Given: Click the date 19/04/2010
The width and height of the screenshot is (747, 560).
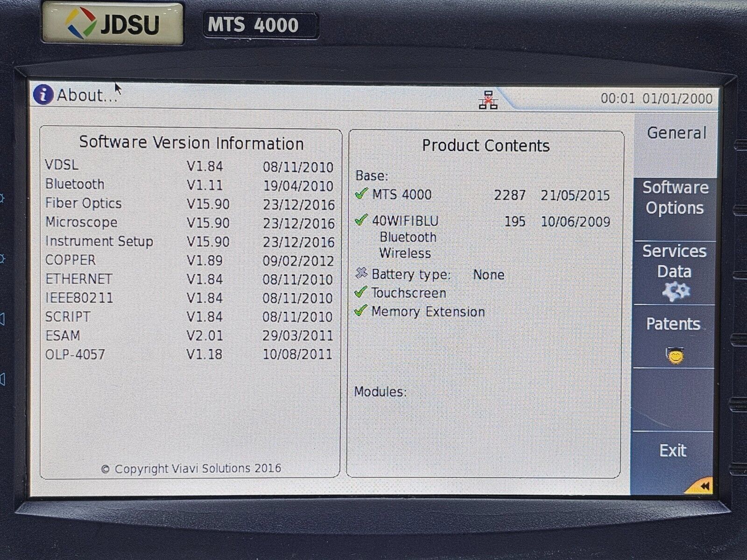Looking at the screenshot, I should (298, 186).
